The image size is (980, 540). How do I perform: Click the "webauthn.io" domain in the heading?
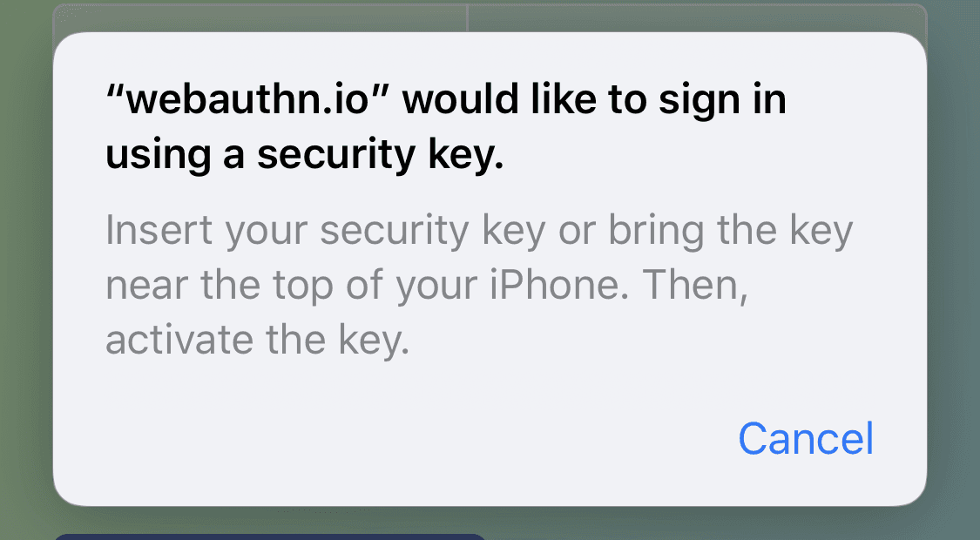click(248, 100)
